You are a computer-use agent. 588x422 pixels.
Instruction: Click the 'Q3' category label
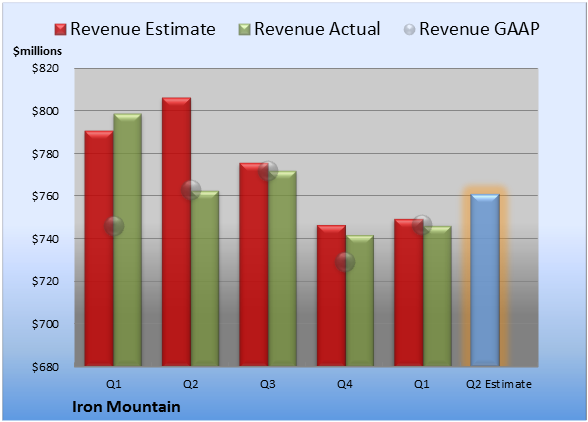(268, 384)
